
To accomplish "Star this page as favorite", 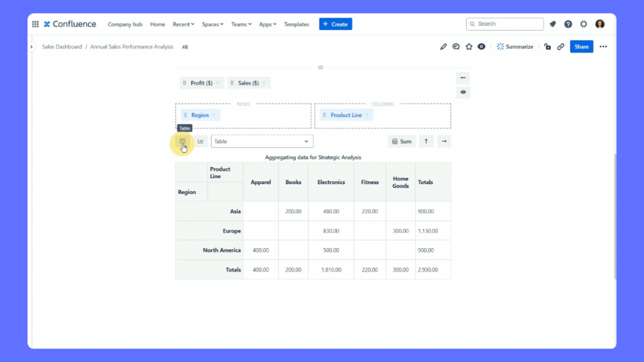I will click(x=469, y=47).
